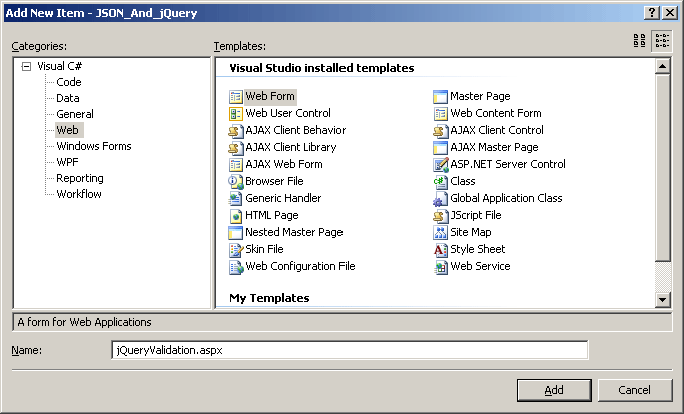Open context help with the question mark button
The height and width of the screenshot is (414, 684).
[x=651, y=13]
